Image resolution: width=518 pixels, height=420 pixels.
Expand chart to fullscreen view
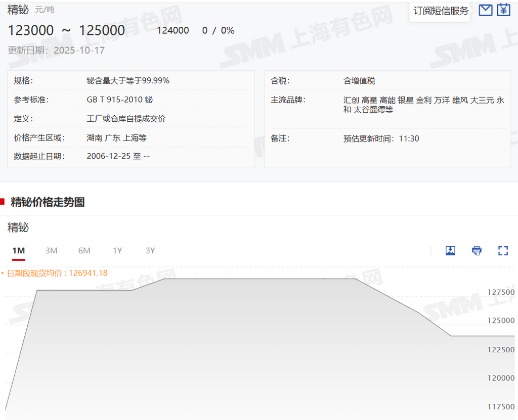coord(503,251)
